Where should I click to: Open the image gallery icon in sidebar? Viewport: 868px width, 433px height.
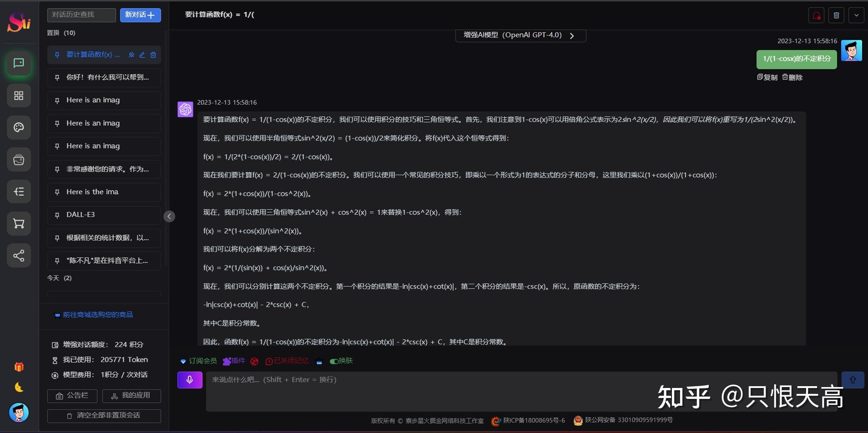18,160
